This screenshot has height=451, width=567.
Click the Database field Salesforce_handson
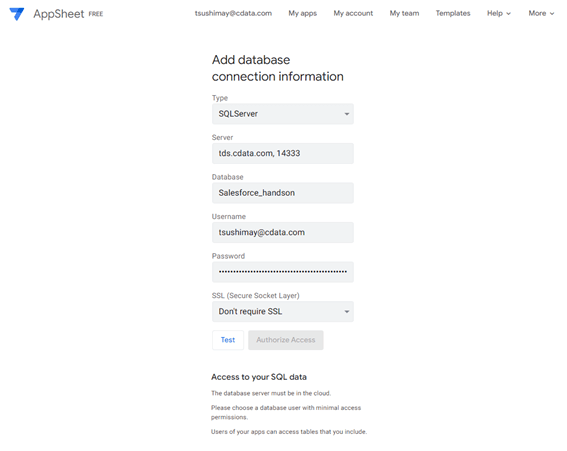(283, 193)
